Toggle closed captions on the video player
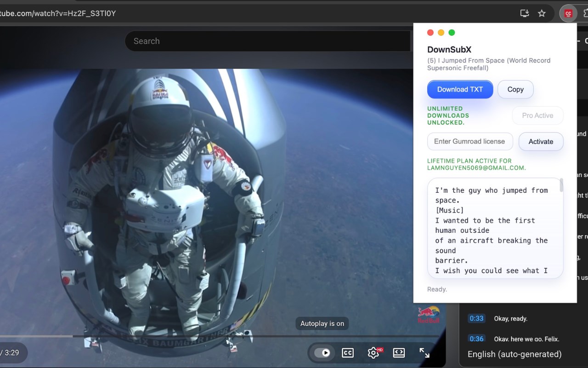The width and height of the screenshot is (588, 368). pyautogui.click(x=348, y=353)
